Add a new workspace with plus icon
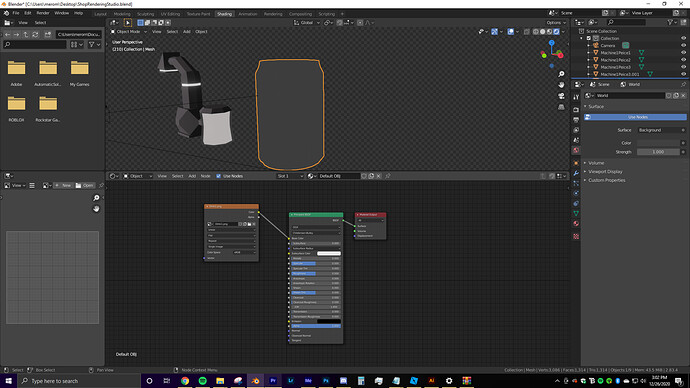The image size is (690, 388). pos(342,14)
